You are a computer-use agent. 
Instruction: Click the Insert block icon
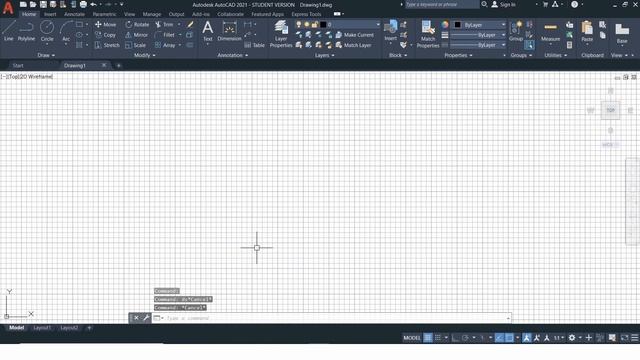391,31
